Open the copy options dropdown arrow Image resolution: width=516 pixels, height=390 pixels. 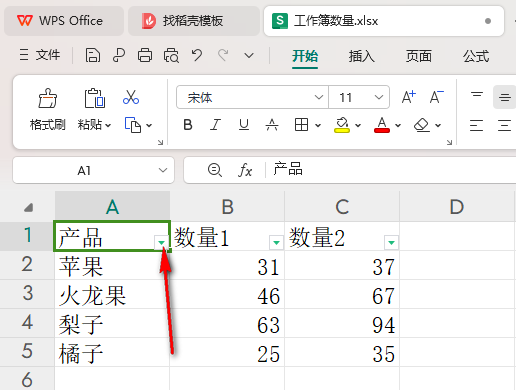(149, 126)
